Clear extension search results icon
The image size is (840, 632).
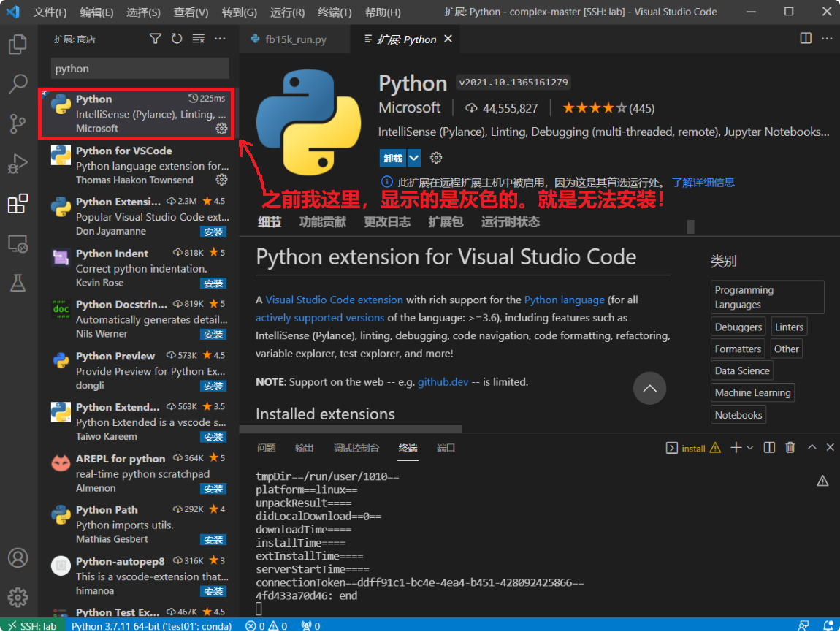(198, 39)
